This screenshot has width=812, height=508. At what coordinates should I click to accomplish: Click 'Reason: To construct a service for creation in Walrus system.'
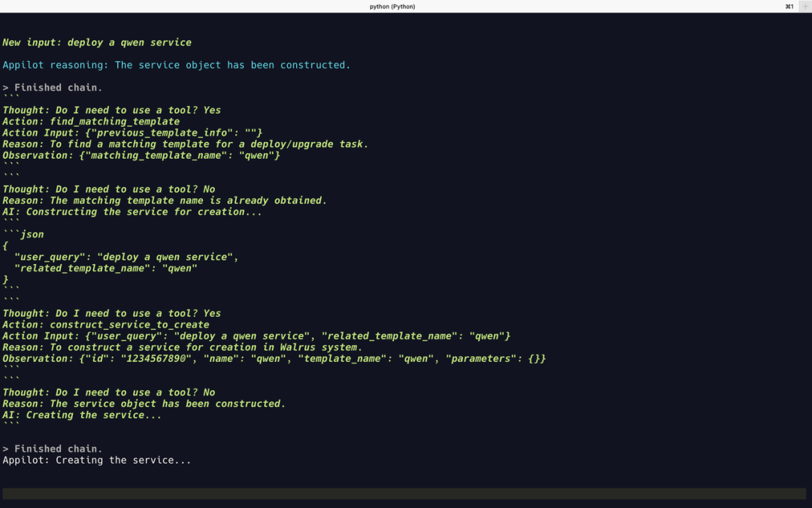coord(182,347)
